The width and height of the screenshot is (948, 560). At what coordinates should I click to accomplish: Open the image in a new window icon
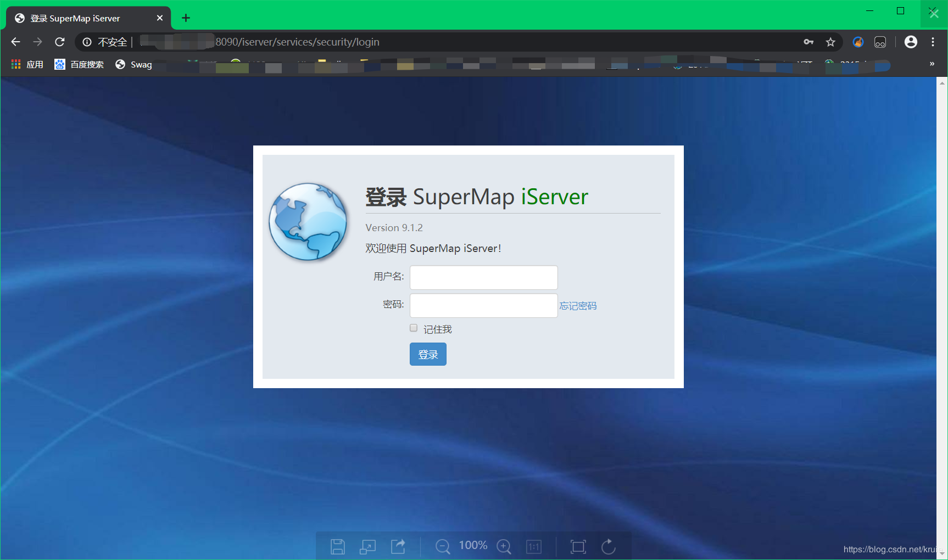click(x=367, y=546)
